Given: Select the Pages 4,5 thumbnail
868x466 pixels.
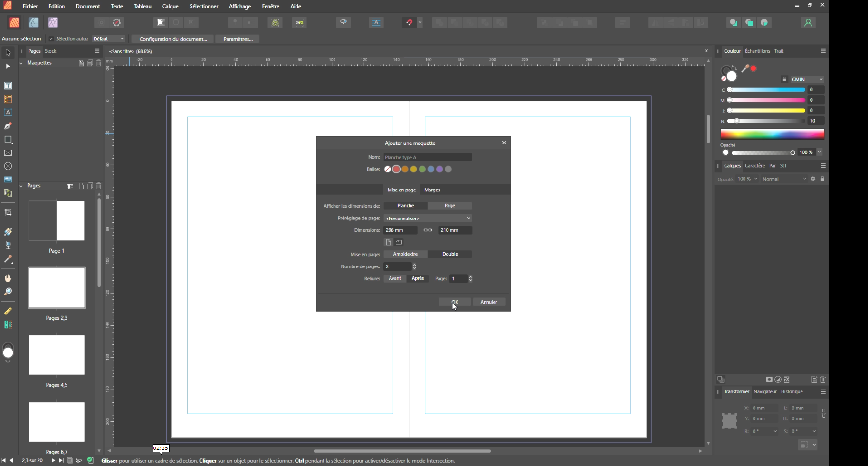Looking at the screenshot, I should [57, 355].
